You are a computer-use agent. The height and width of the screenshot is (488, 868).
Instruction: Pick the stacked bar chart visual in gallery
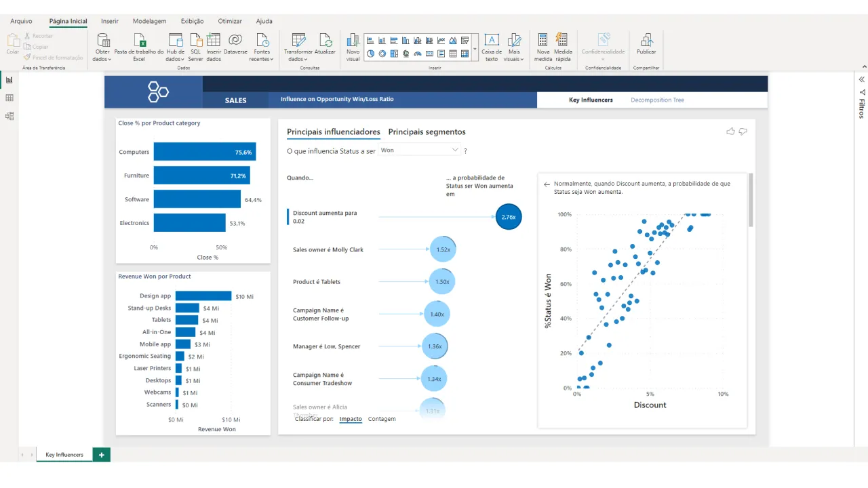click(371, 41)
